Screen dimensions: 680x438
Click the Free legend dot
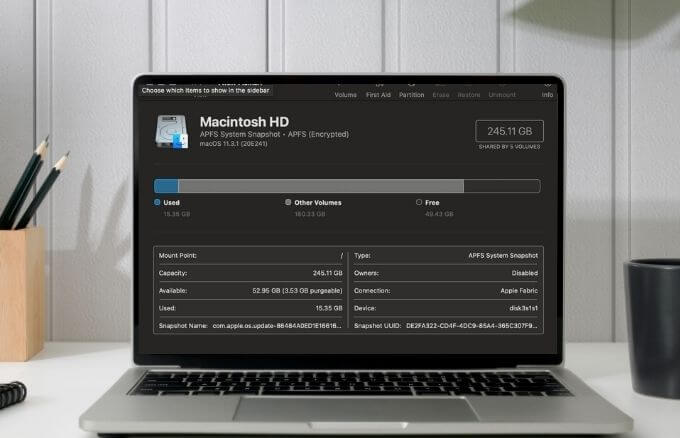pos(419,202)
